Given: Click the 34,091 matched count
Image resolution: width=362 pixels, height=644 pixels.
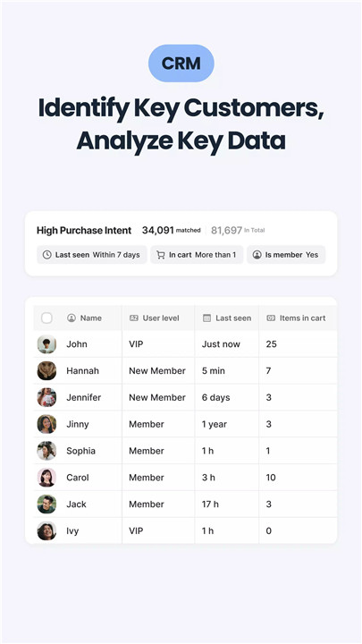Looking at the screenshot, I should [x=171, y=231].
